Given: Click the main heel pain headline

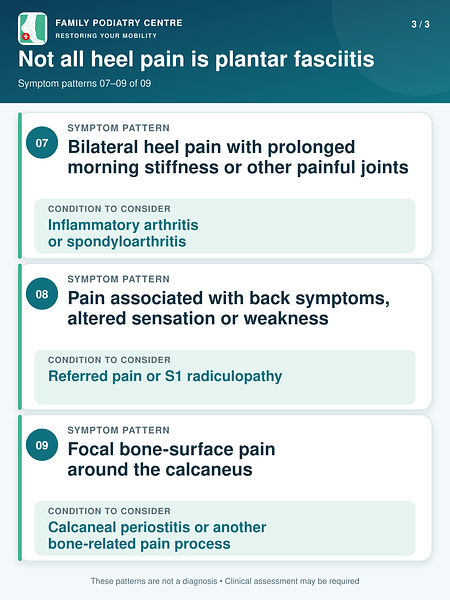Looking at the screenshot, I should 196,59.
